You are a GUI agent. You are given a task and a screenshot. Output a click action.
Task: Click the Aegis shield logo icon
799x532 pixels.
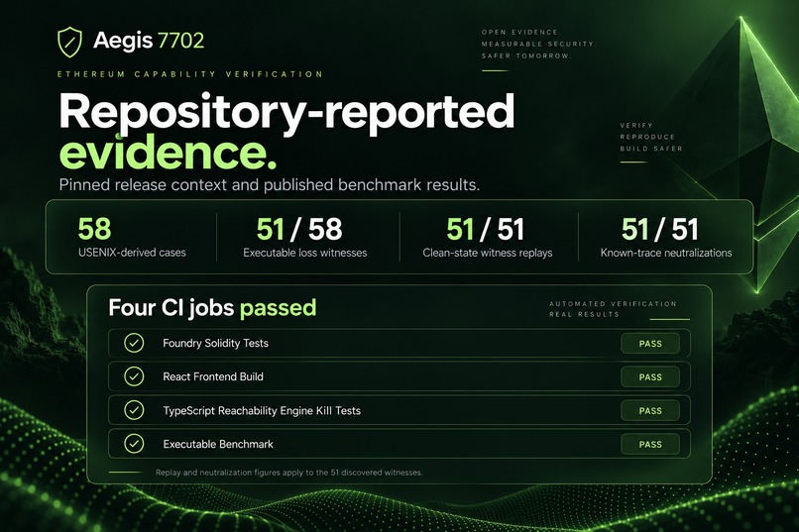(69, 42)
